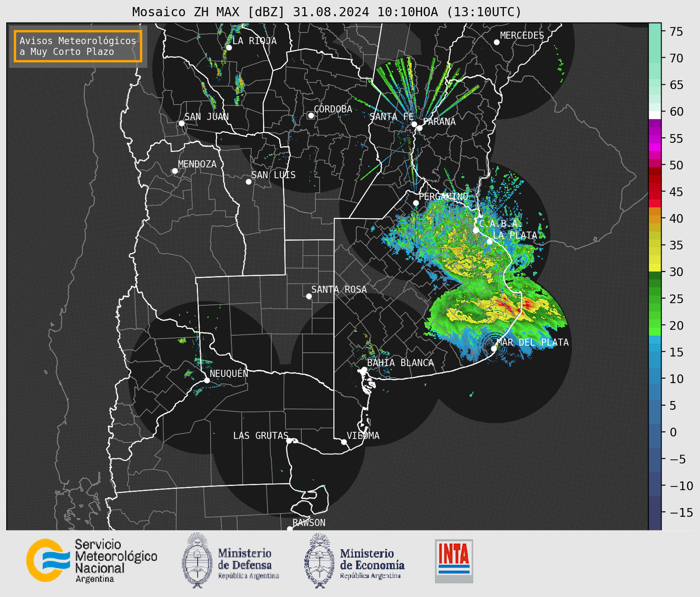This screenshot has width=700, height=597.
Task: Select the MAR DEL PLATA city label
Action: click(532, 342)
